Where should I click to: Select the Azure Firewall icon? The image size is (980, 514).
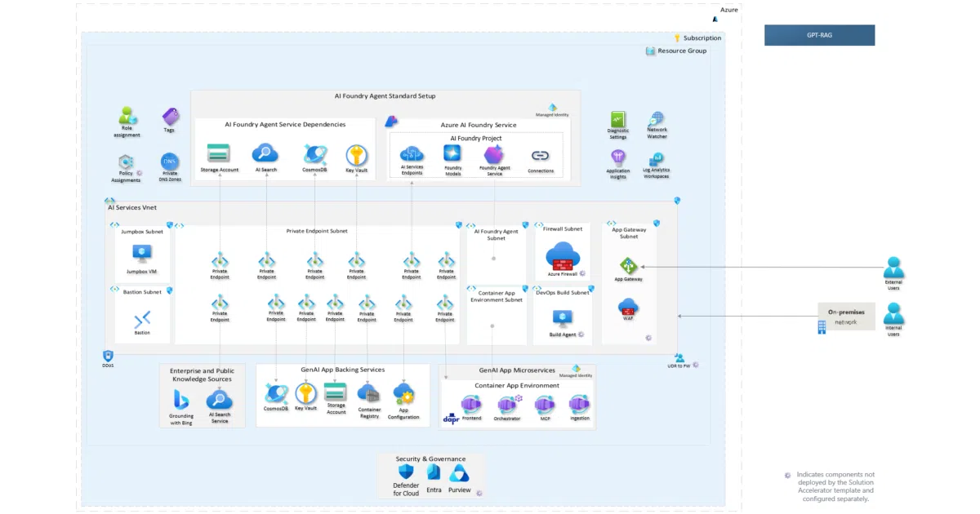pos(563,256)
